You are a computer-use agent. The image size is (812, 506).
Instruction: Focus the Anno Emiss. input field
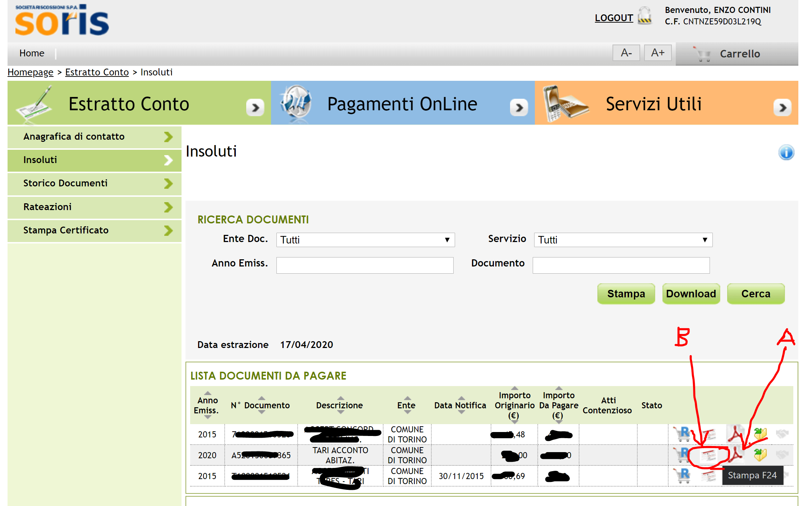click(364, 265)
